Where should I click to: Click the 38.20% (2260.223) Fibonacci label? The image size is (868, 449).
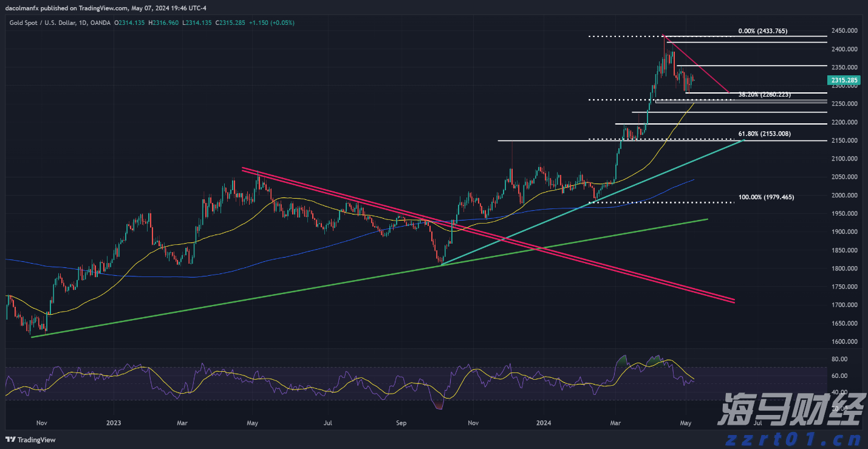(764, 95)
